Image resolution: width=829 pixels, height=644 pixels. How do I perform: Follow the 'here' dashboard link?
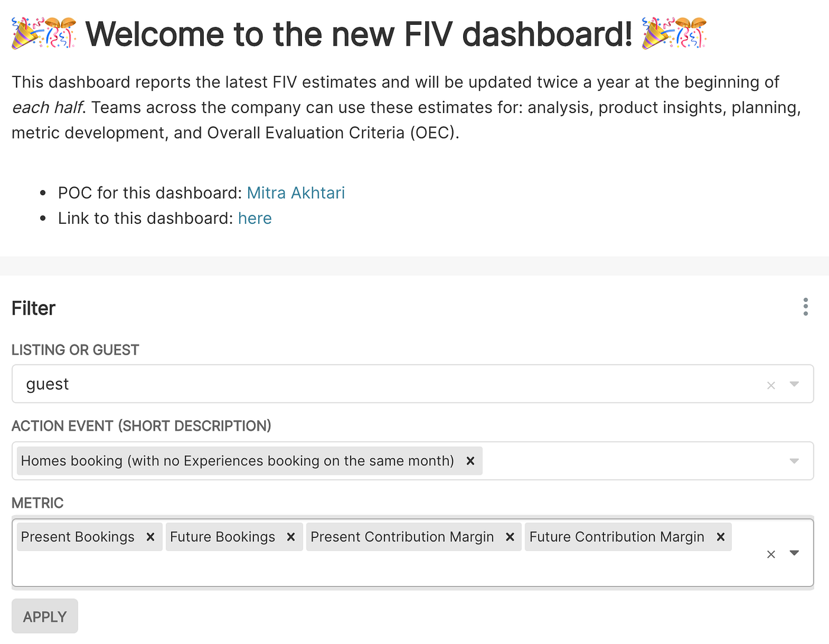pyautogui.click(x=255, y=218)
